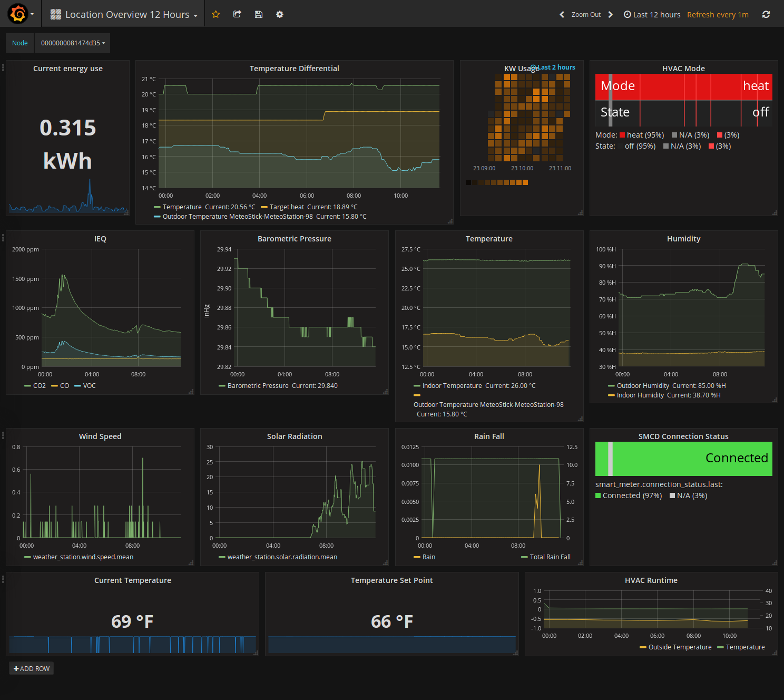Click Barometric Pressure legend color line

[222, 386]
